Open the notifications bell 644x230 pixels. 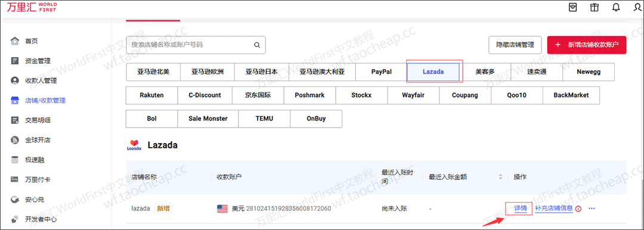coord(616,7)
